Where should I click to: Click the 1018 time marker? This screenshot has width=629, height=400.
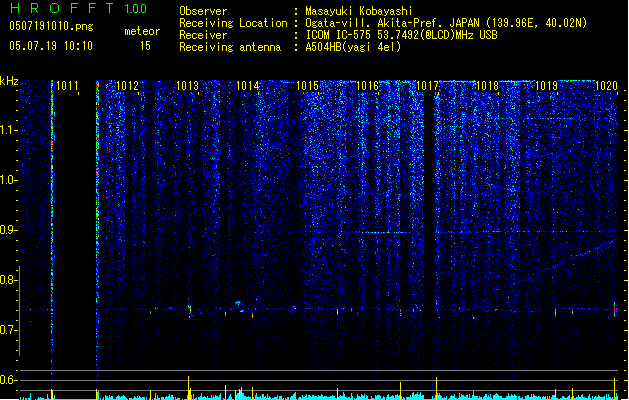[x=487, y=86]
